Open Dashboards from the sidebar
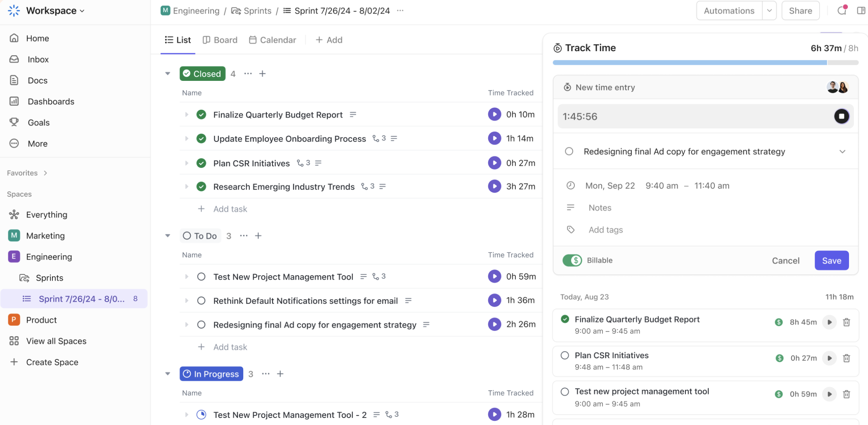 coord(51,102)
